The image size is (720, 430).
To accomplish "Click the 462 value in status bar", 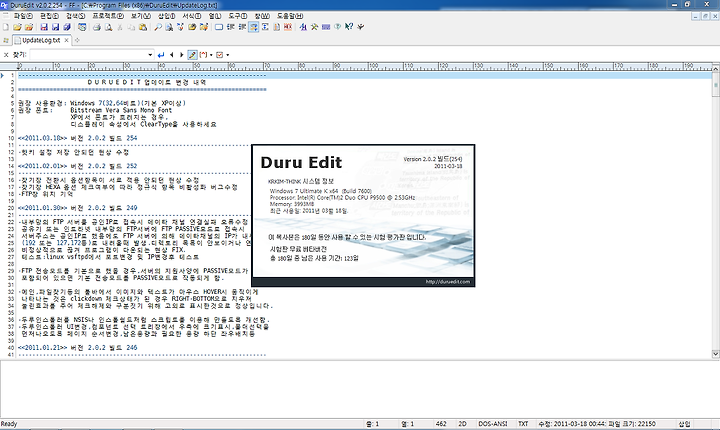I will coord(441,424).
